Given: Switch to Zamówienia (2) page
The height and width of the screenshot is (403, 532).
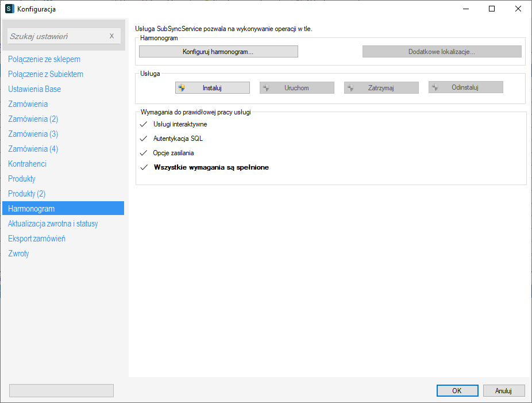Looking at the screenshot, I should (x=33, y=119).
